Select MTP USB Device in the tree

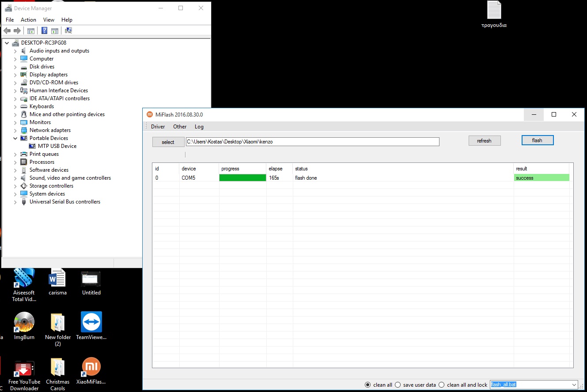(x=57, y=146)
